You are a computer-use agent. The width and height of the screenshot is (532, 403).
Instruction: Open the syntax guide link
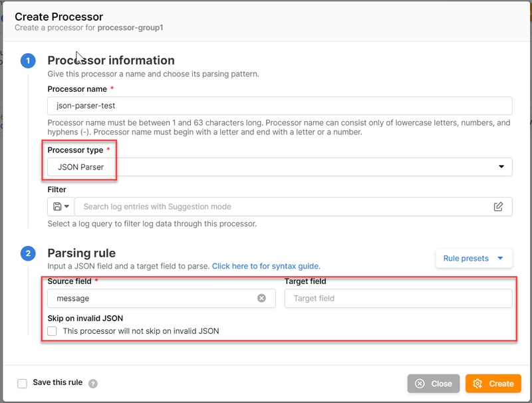266,266
